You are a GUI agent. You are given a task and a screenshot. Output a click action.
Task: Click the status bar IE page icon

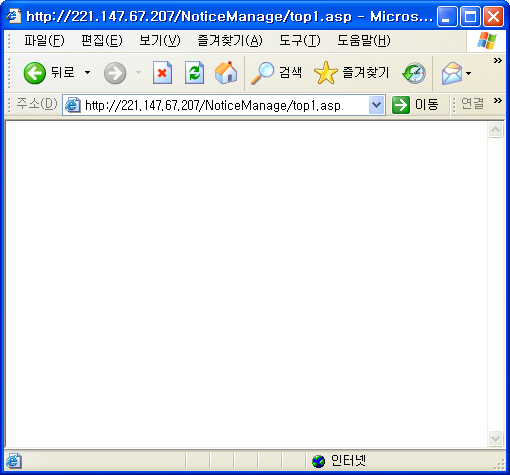14,461
